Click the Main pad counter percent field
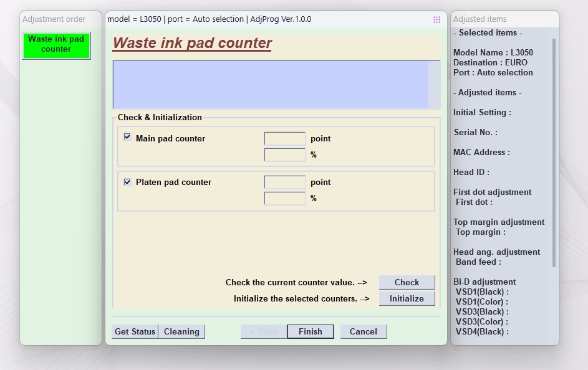 [284, 154]
